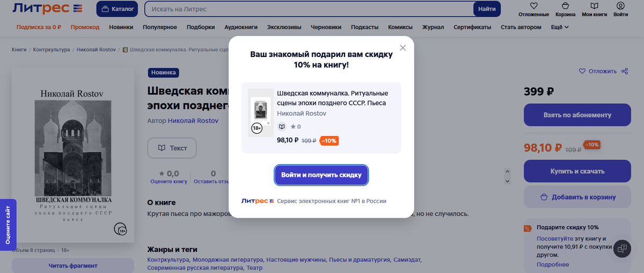
Task: Click 'Читать фрагмент' button
Action: pos(73,265)
